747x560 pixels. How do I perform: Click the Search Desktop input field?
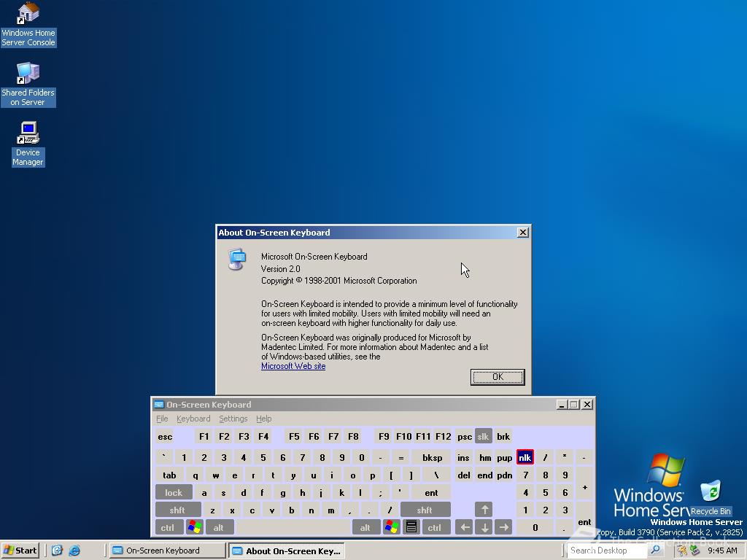pyautogui.click(x=608, y=551)
